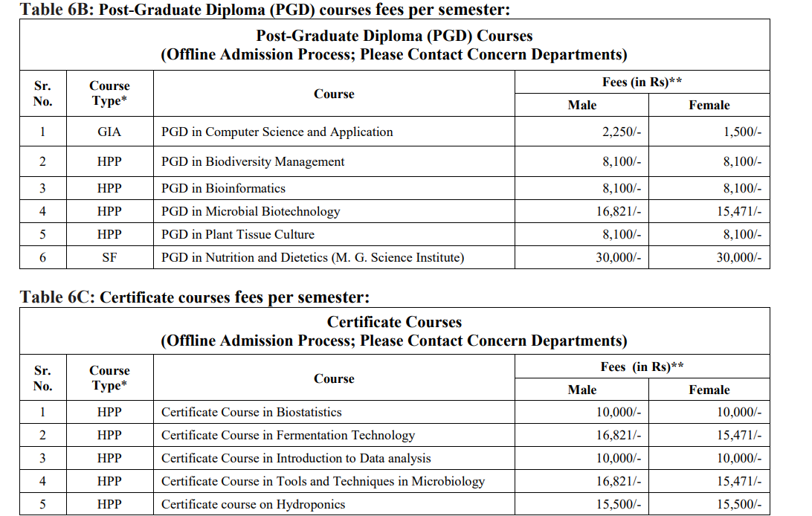Screen dimensions: 812x516
Task: Select the Male column header in Table 6C
Action: pos(582,390)
